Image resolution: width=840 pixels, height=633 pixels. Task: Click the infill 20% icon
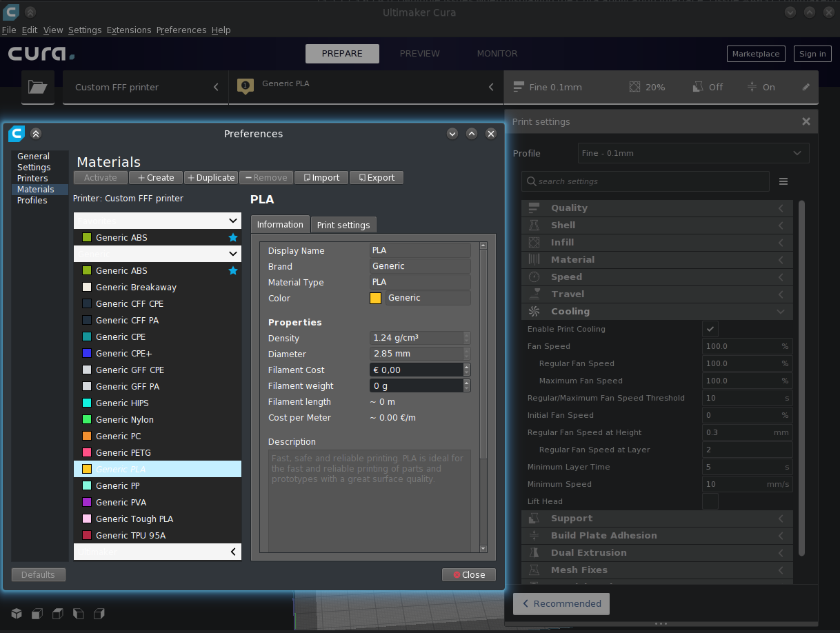[x=635, y=87]
